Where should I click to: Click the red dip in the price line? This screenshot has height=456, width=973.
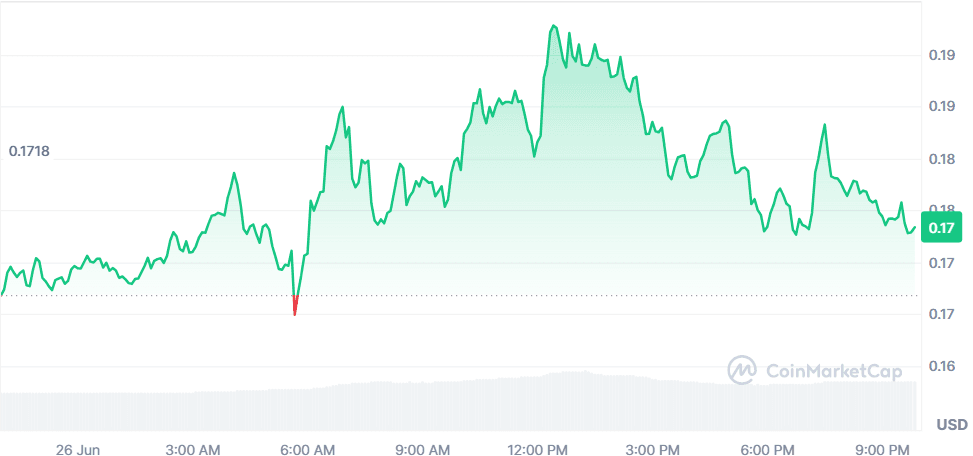[x=294, y=308]
